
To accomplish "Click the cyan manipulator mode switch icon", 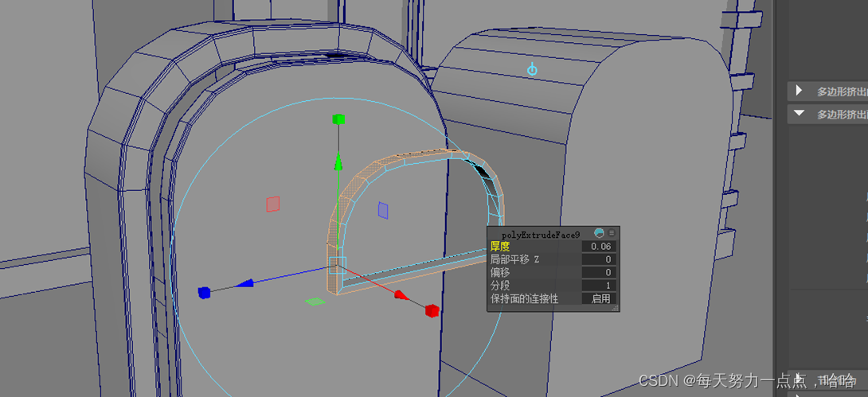I will [532, 70].
